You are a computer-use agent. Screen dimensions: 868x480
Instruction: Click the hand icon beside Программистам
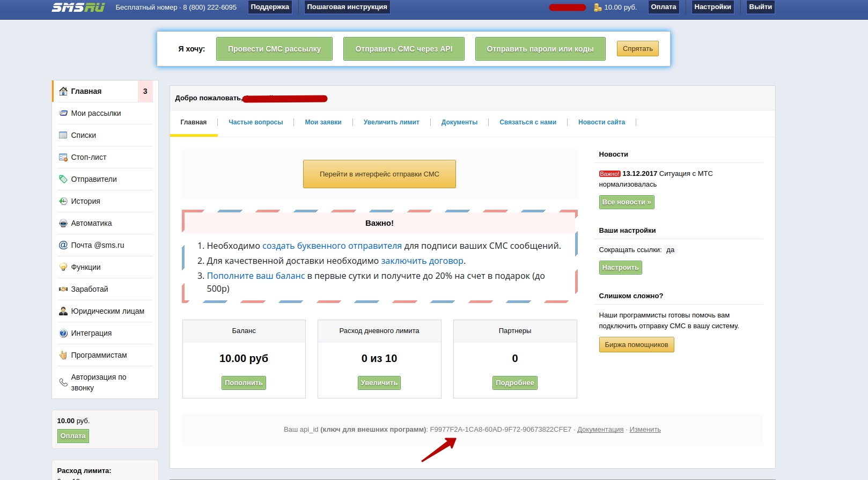[63, 355]
